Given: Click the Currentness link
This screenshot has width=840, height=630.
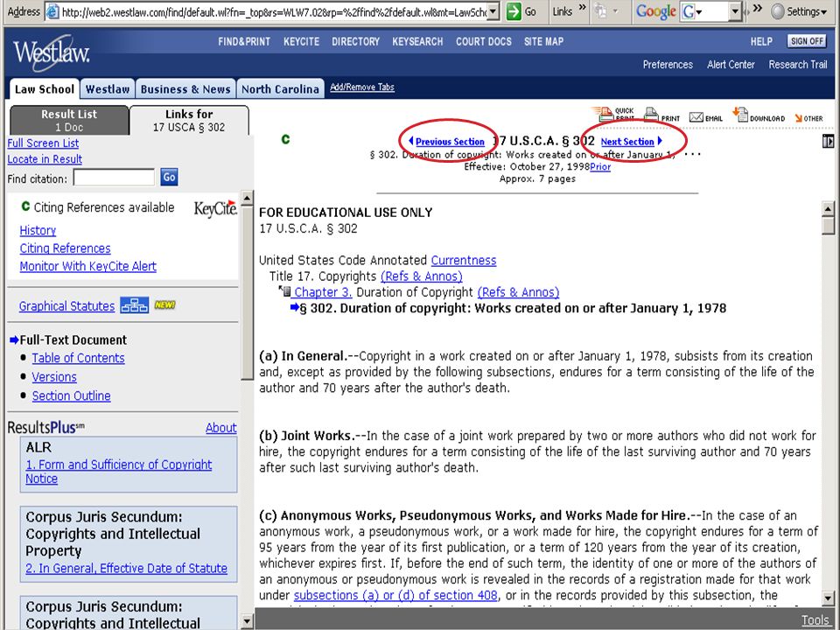Looking at the screenshot, I should click(x=464, y=261).
